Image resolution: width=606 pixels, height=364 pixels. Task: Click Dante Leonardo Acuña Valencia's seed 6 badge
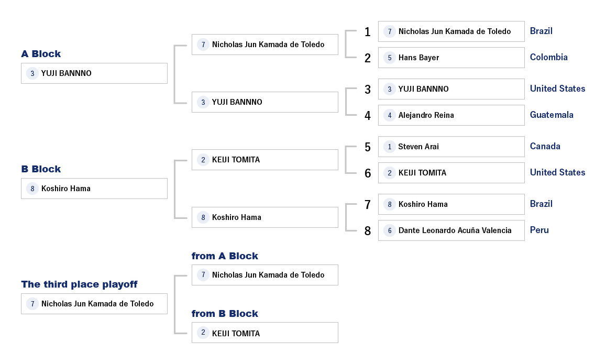389,230
